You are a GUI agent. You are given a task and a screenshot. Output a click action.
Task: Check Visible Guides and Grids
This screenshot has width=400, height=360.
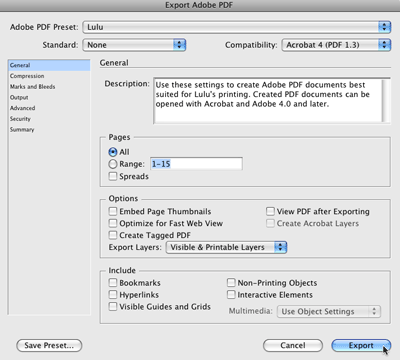coord(113,306)
